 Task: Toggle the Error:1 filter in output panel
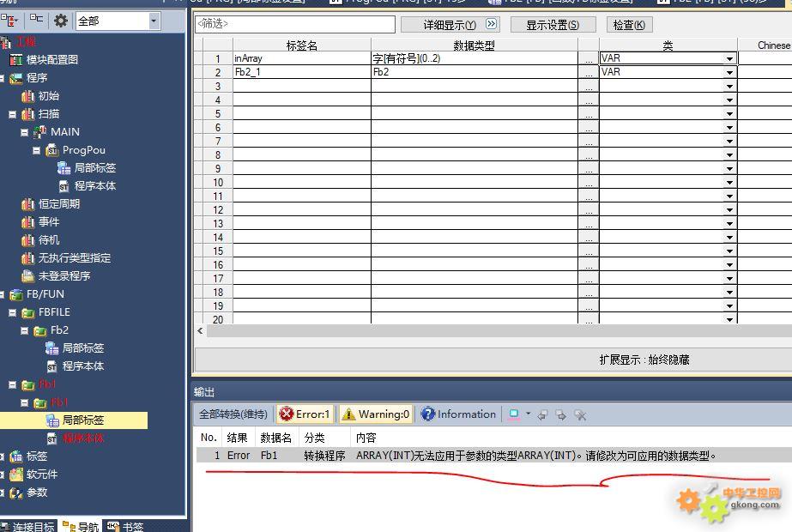tap(305, 414)
